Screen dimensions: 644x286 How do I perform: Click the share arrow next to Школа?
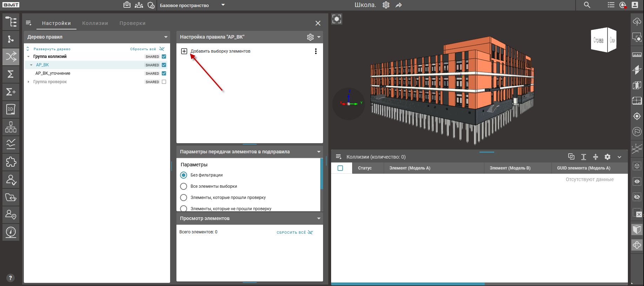[x=399, y=5]
